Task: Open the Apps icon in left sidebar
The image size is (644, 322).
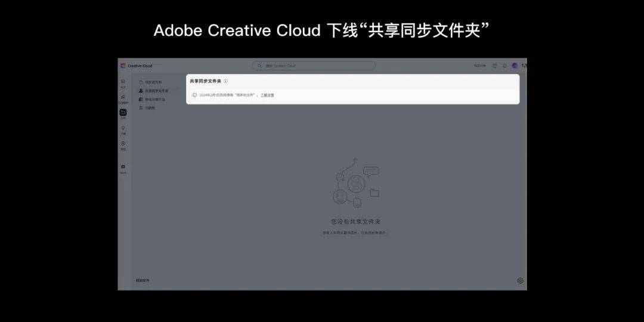Action: pyautogui.click(x=123, y=97)
